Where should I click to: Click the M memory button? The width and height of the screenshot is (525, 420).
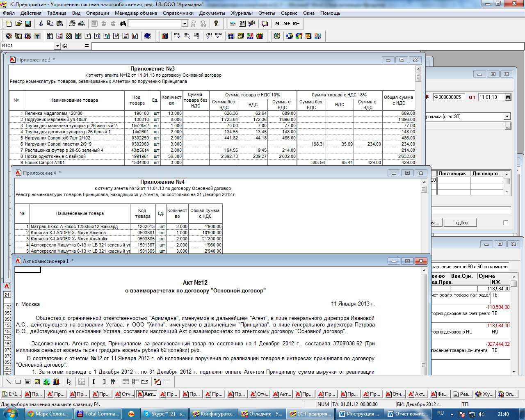[277, 24]
